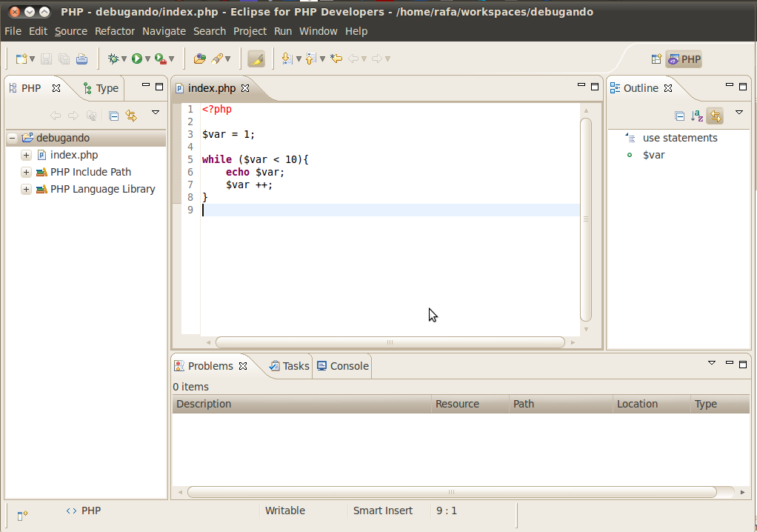
Task: Click the Resource column header
Action: click(x=470, y=404)
